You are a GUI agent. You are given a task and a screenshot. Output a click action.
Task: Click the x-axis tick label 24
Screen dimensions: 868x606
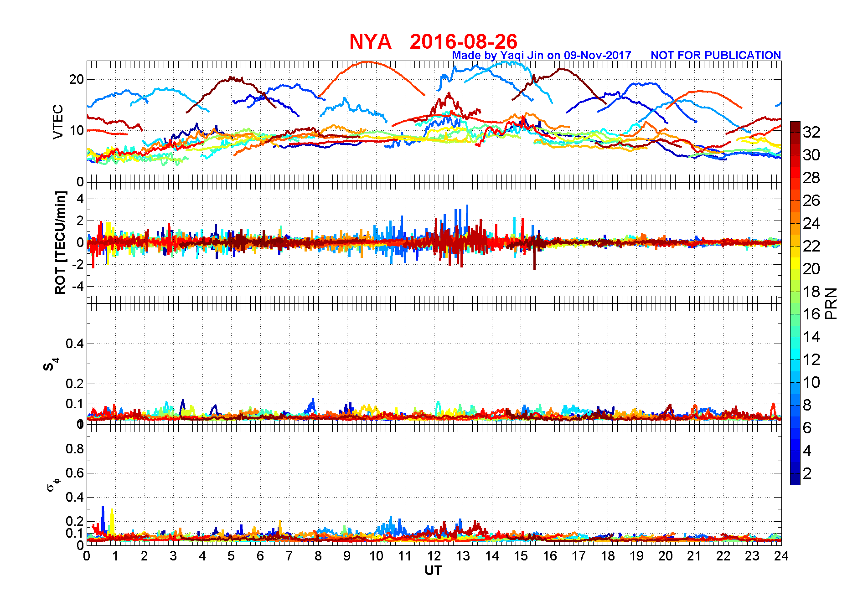[781, 556]
